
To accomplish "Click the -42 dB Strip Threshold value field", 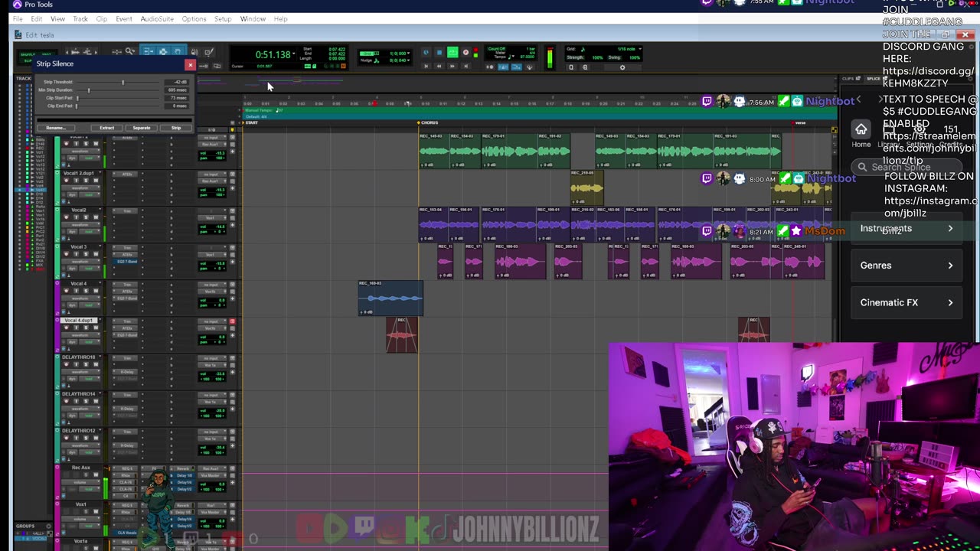I will click(x=178, y=82).
